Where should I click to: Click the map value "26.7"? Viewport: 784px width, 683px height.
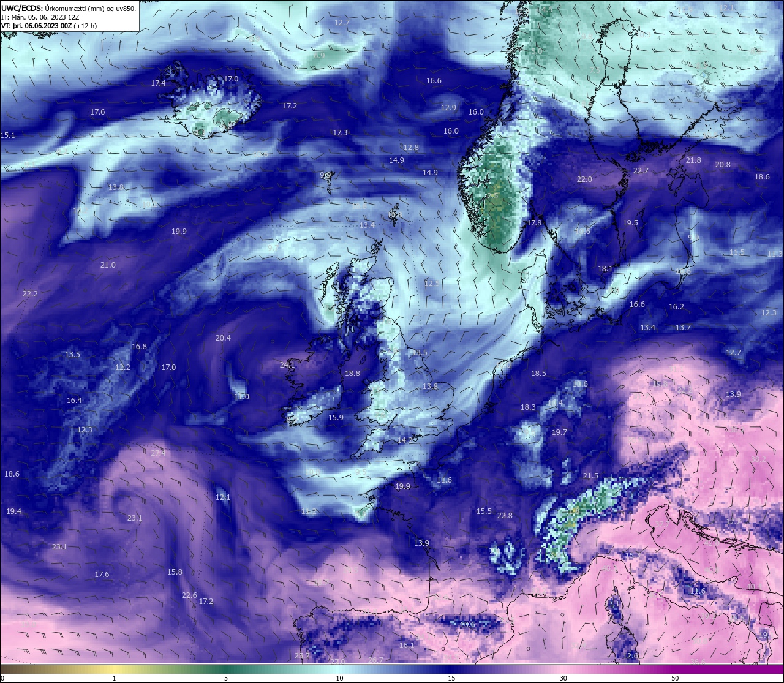point(375,660)
